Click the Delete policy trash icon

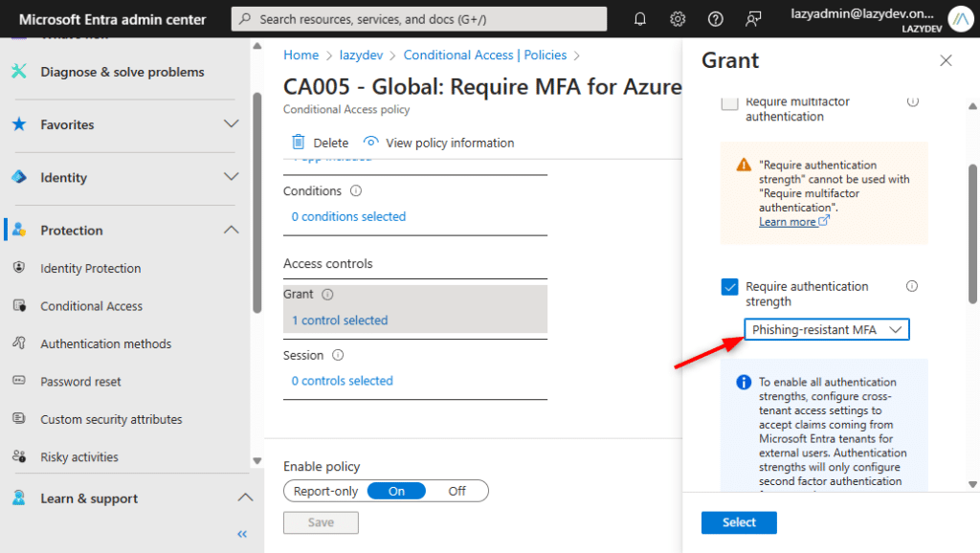(x=300, y=142)
